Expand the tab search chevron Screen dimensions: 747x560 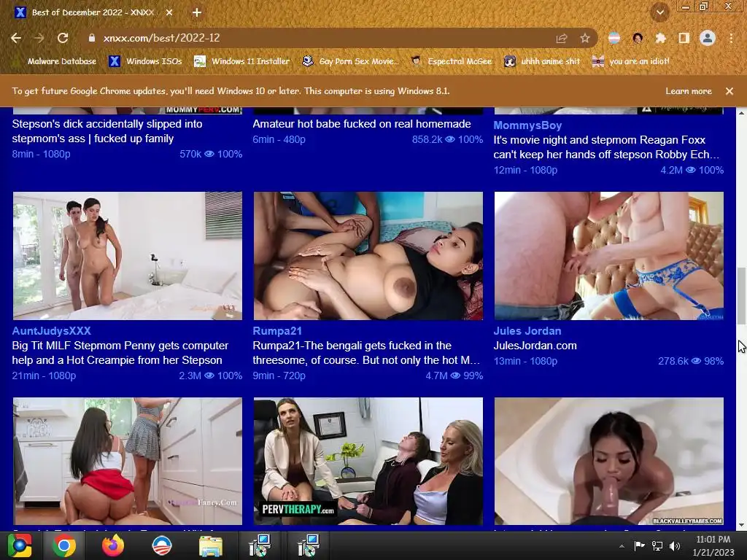[x=659, y=12]
